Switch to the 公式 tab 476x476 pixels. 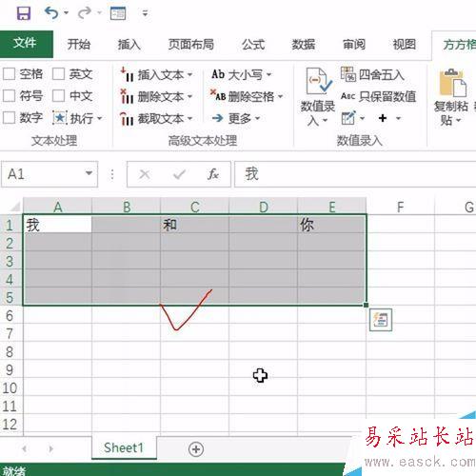pos(253,45)
